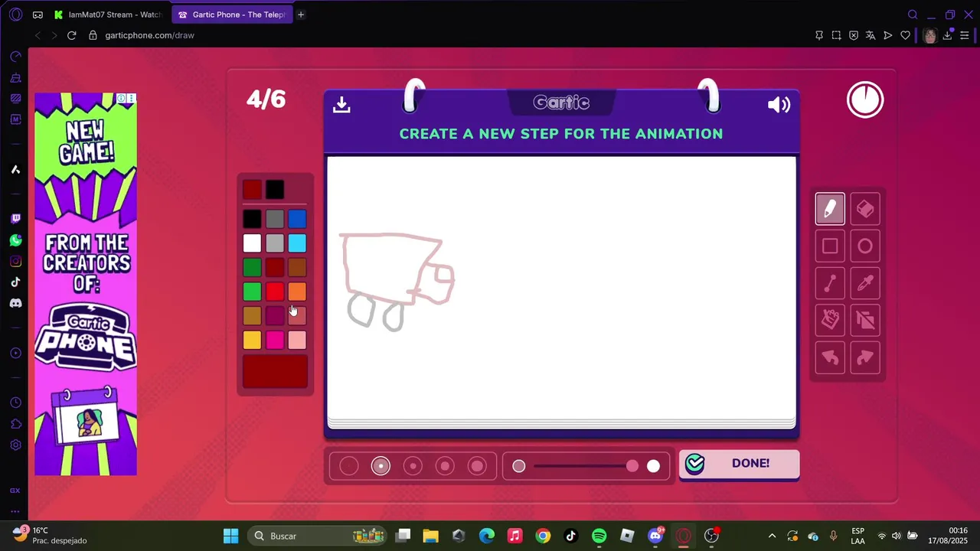980x551 pixels.
Task: Select the fourth brush size
Action: point(445,466)
